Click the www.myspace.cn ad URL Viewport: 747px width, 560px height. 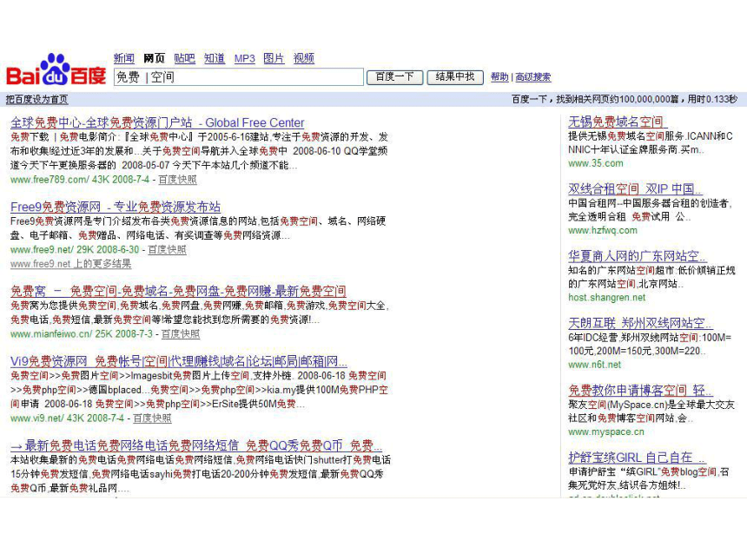tap(606, 432)
